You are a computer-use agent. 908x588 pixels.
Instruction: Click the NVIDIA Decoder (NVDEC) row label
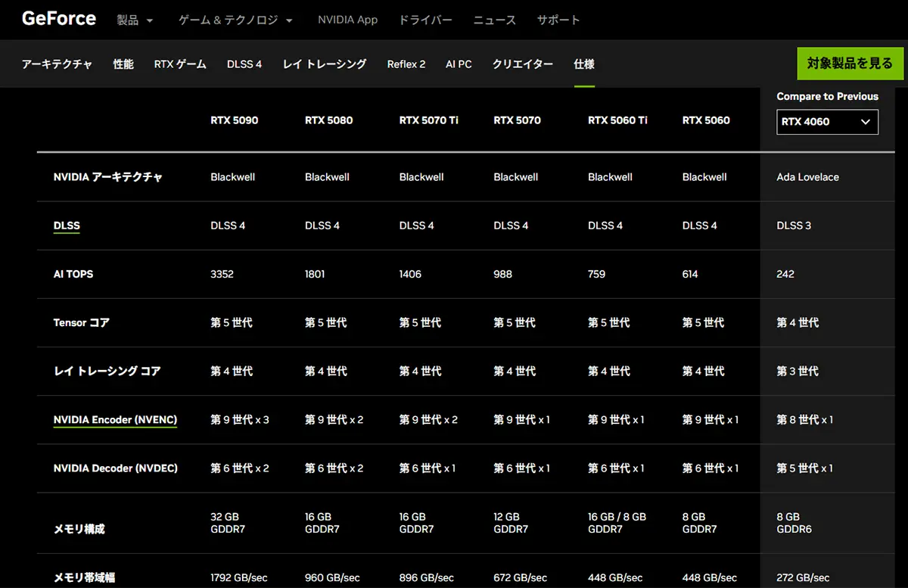pyautogui.click(x=116, y=468)
